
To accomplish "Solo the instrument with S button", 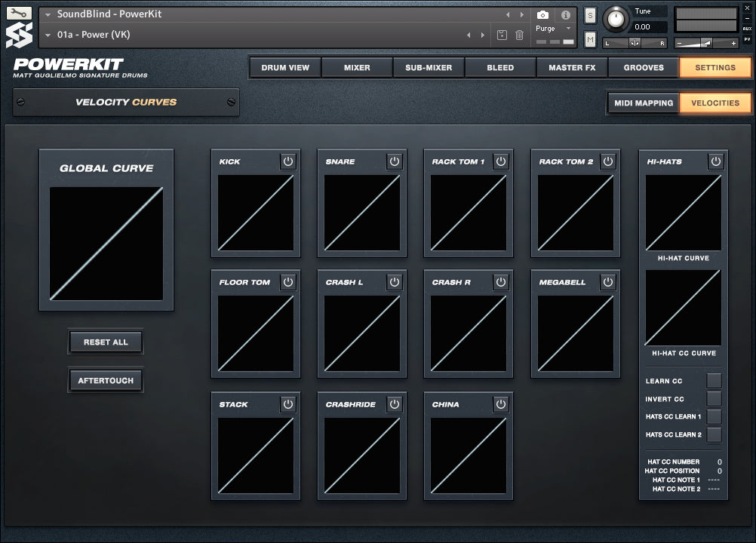I will [590, 15].
